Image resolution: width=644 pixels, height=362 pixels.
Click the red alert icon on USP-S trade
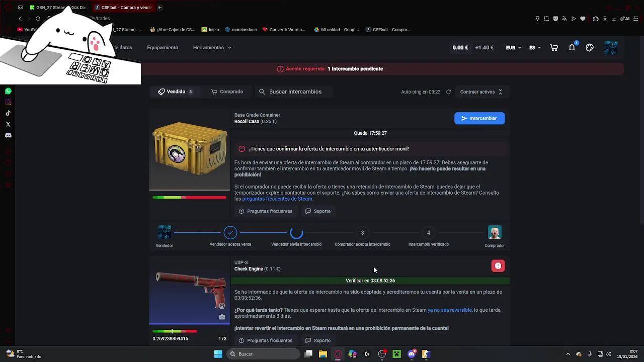pos(498,266)
